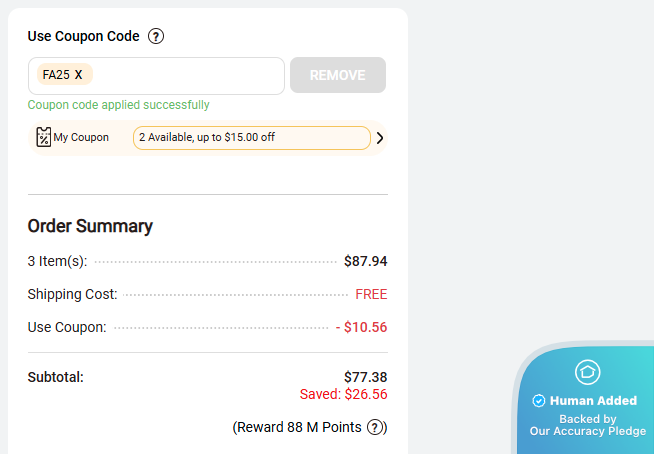
Task: Click the 3 Item(s) total $87.94
Action: [365, 262]
